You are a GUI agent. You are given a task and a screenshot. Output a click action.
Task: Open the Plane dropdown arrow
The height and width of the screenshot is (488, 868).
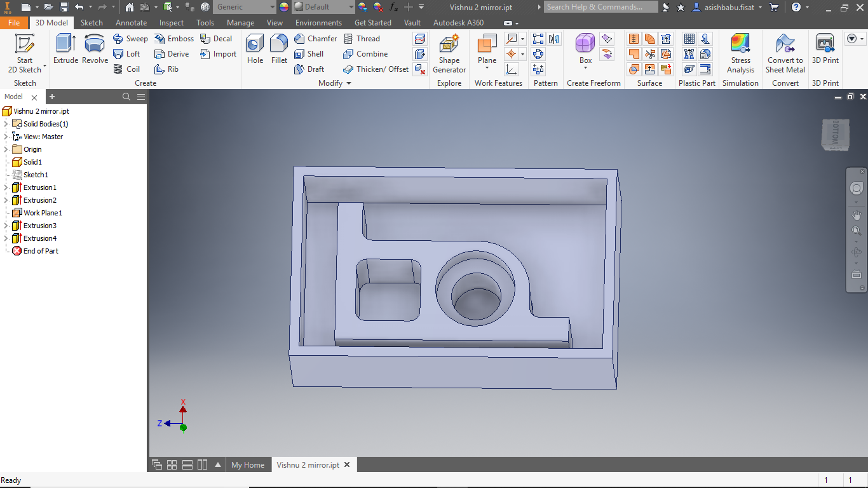pos(487,68)
